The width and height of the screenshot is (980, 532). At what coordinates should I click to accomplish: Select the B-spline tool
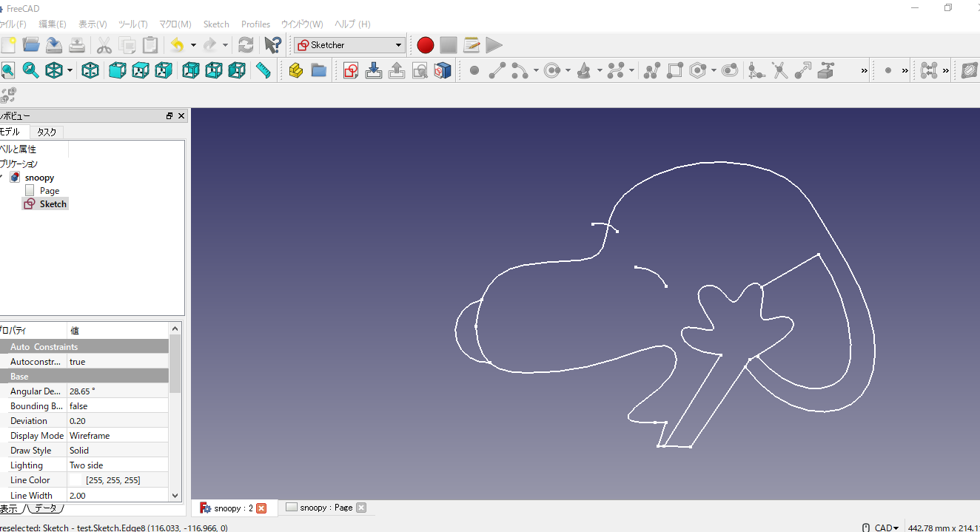tap(616, 70)
